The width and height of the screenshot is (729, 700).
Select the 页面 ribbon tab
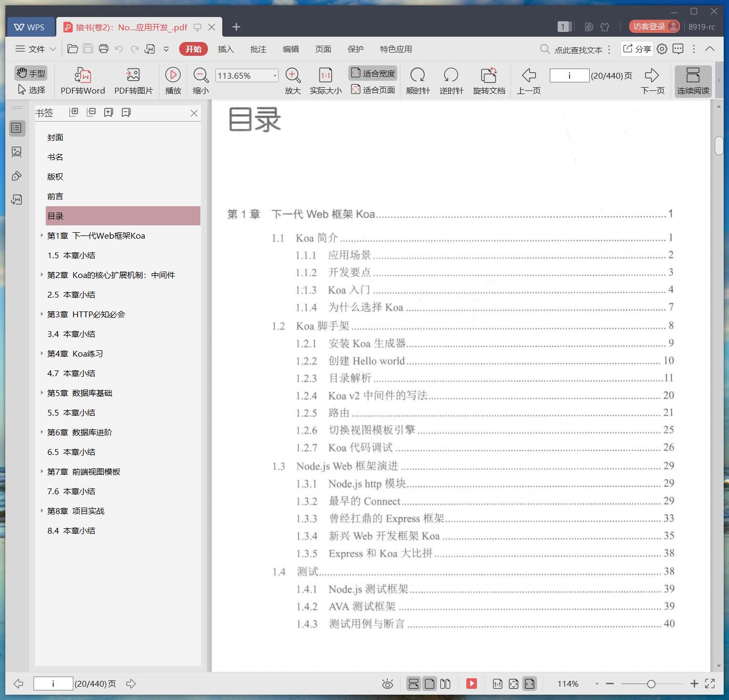[x=323, y=49]
